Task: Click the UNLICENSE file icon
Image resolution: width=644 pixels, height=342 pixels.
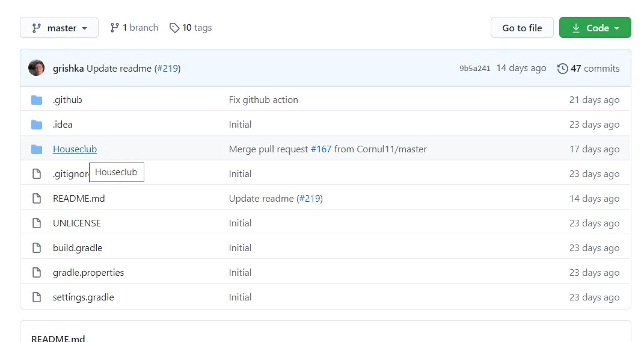Action: coord(37,223)
